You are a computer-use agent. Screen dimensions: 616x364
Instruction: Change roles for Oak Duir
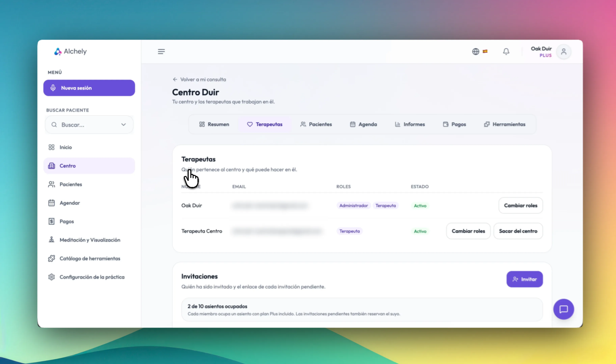click(x=521, y=206)
